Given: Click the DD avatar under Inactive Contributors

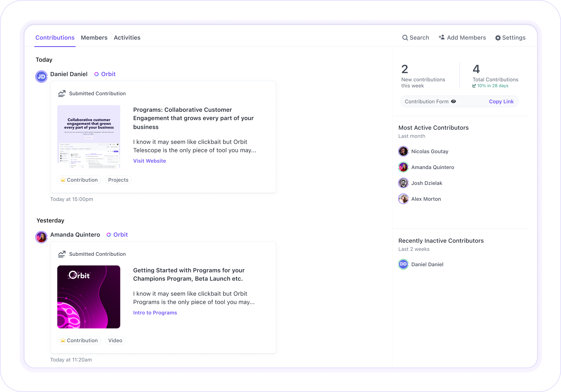Looking at the screenshot, I should pyautogui.click(x=403, y=264).
